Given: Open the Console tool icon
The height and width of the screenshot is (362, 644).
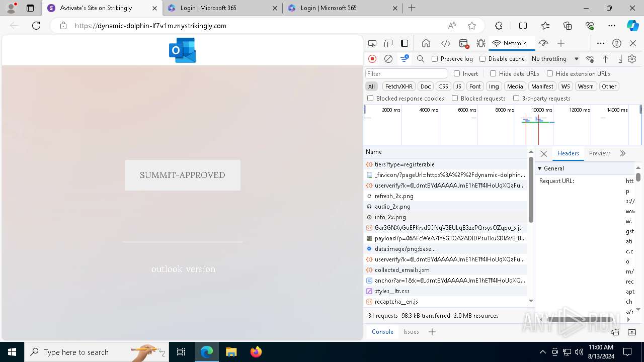Looking at the screenshot, I should (464, 43).
